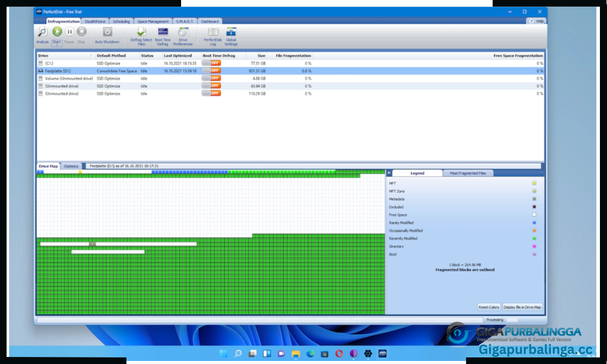Open Microsoft Store from the taskbar

coord(324,353)
